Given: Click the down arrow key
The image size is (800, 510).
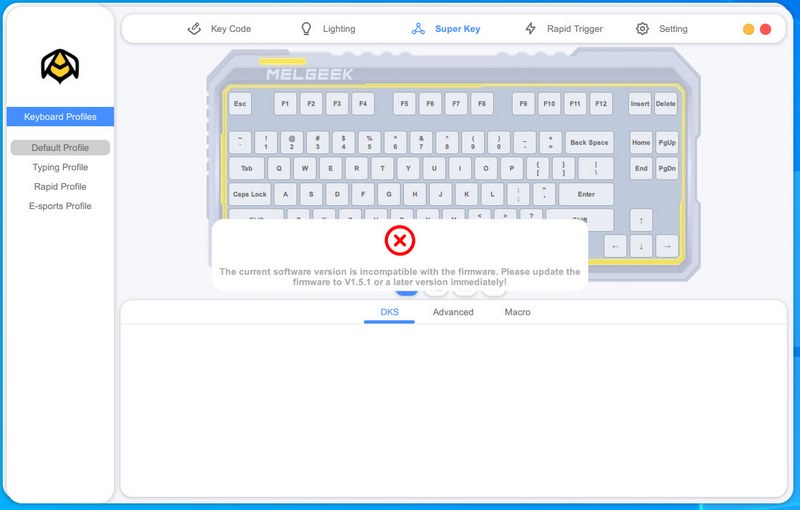Looking at the screenshot, I should 641,246.
